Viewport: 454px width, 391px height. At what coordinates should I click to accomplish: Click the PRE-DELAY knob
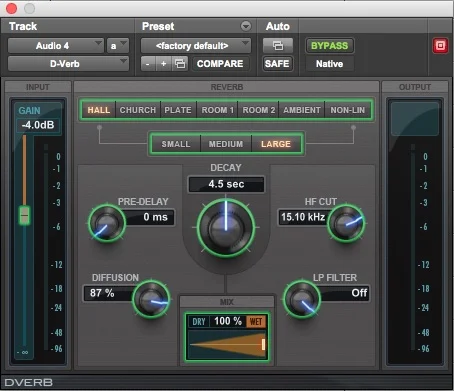[107, 223]
